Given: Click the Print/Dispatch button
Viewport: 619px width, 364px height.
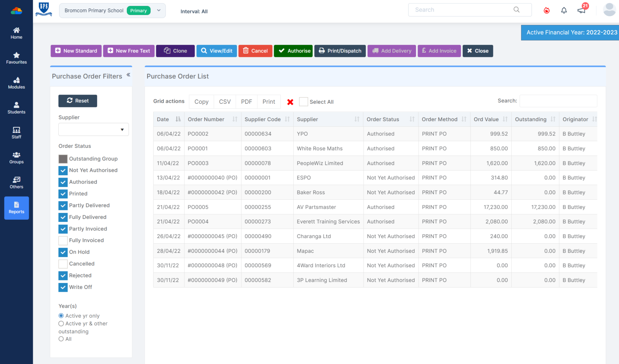Looking at the screenshot, I should (x=340, y=51).
